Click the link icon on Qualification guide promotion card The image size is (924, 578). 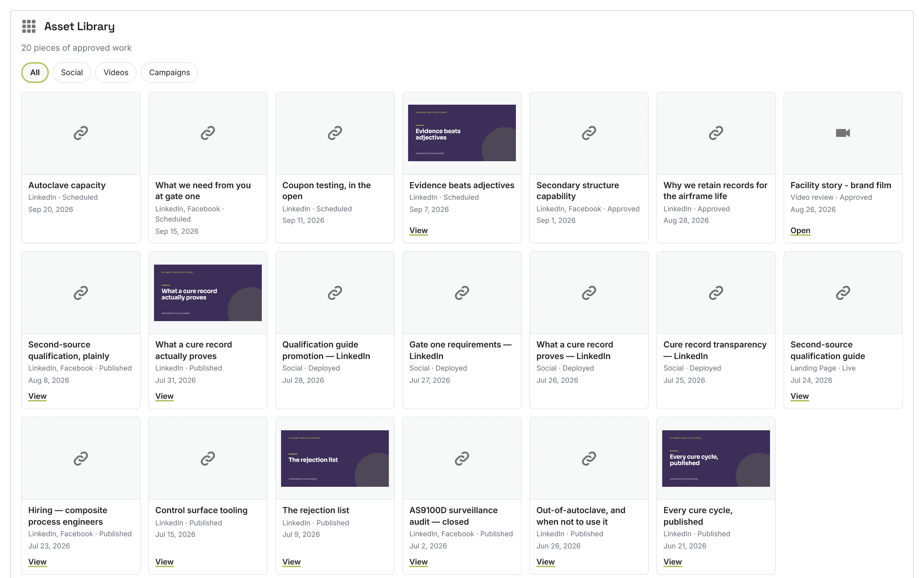click(335, 293)
